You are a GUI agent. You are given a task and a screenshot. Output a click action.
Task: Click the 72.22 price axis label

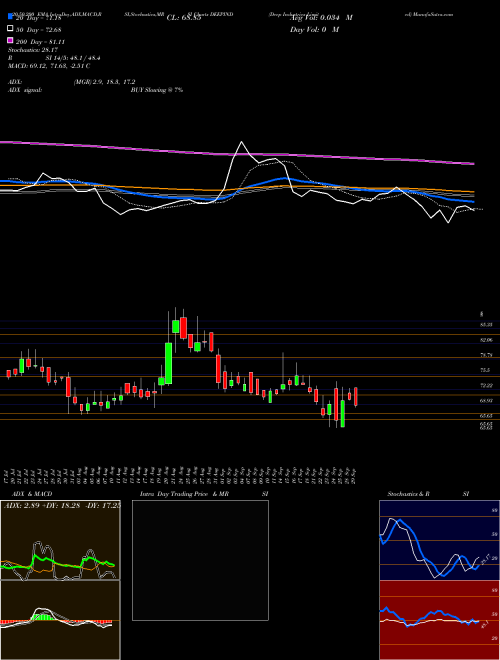(486, 385)
